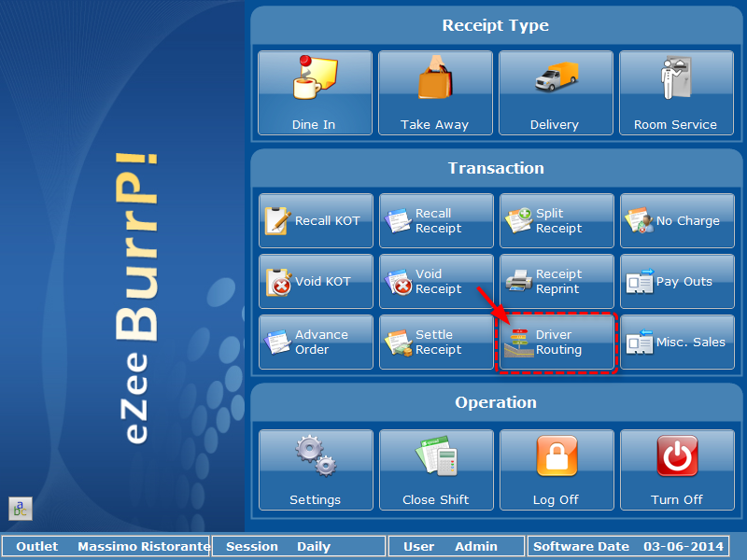Select the Dine In coffee cup icon

click(315, 77)
